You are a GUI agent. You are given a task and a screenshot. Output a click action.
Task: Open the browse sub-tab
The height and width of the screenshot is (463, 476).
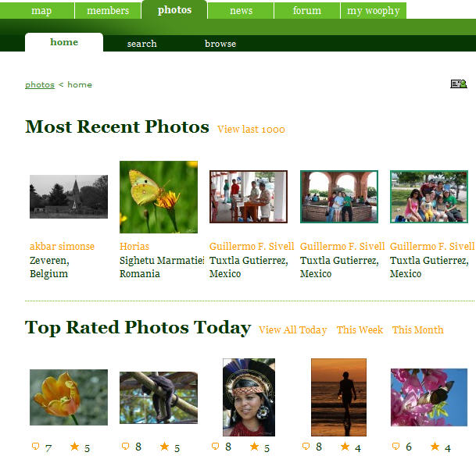[x=220, y=44]
